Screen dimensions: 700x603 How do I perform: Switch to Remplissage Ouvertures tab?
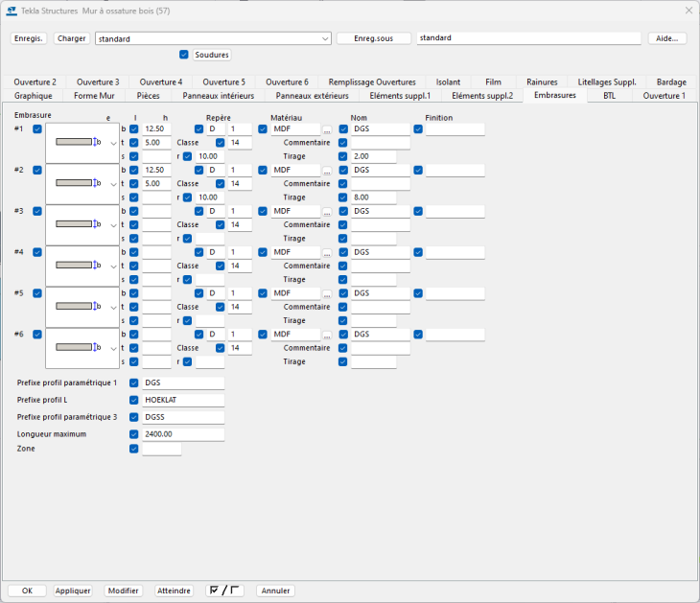(x=372, y=82)
